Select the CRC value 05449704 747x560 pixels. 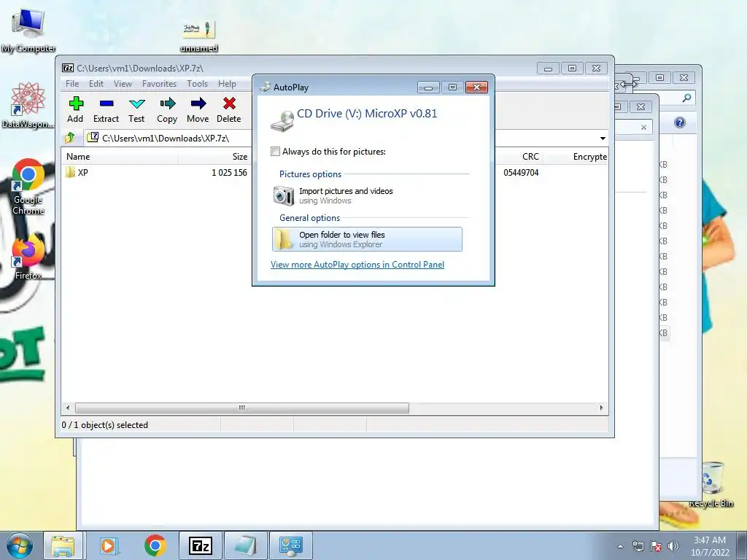click(521, 172)
